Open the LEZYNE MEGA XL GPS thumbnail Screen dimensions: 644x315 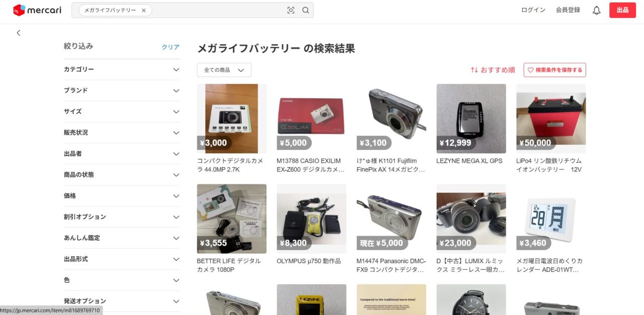(x=471, y=119)
